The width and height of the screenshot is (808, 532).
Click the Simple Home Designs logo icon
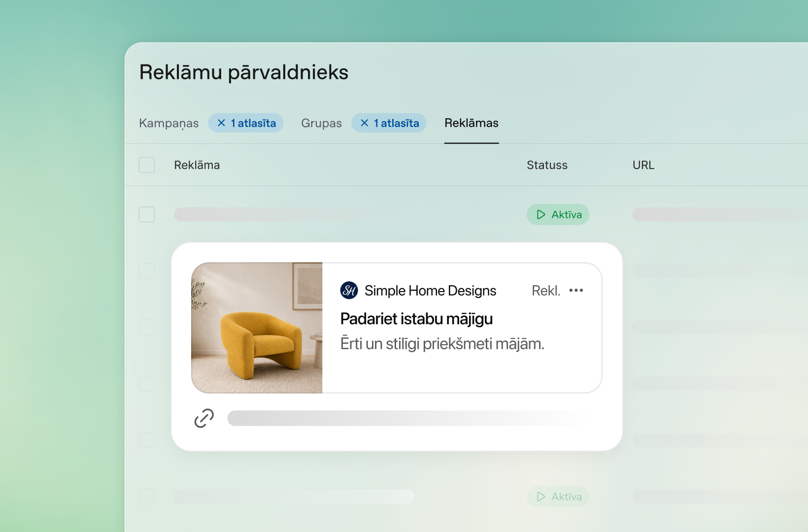(349, 291)
